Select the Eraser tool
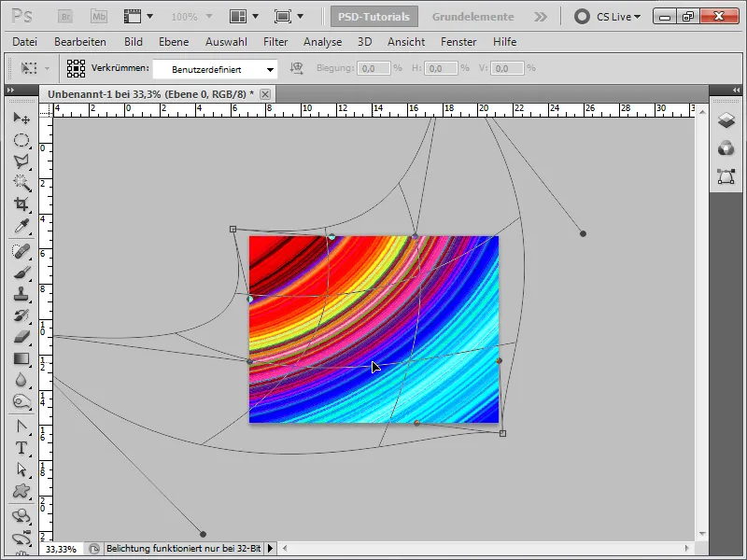747x560 pixels. [x=21, y=337]
